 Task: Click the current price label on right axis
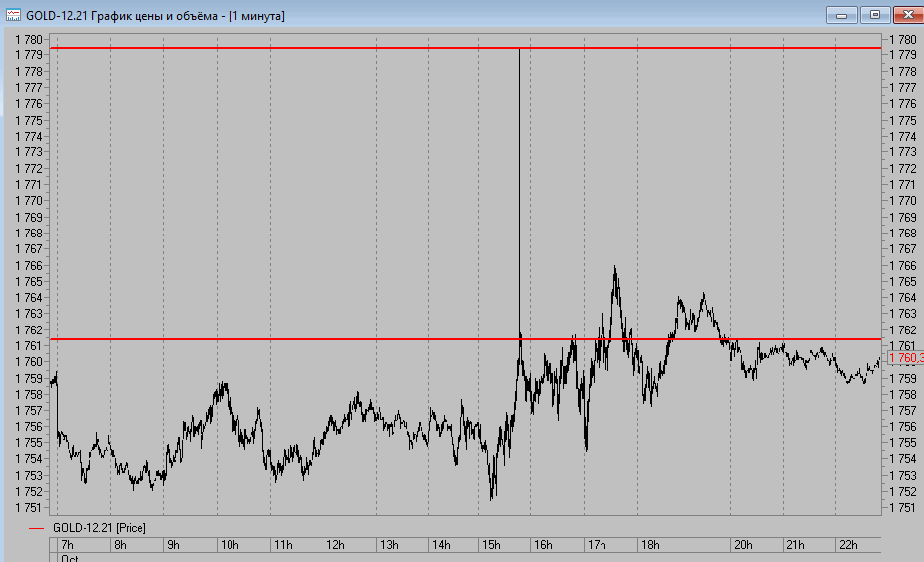point(905,358)
